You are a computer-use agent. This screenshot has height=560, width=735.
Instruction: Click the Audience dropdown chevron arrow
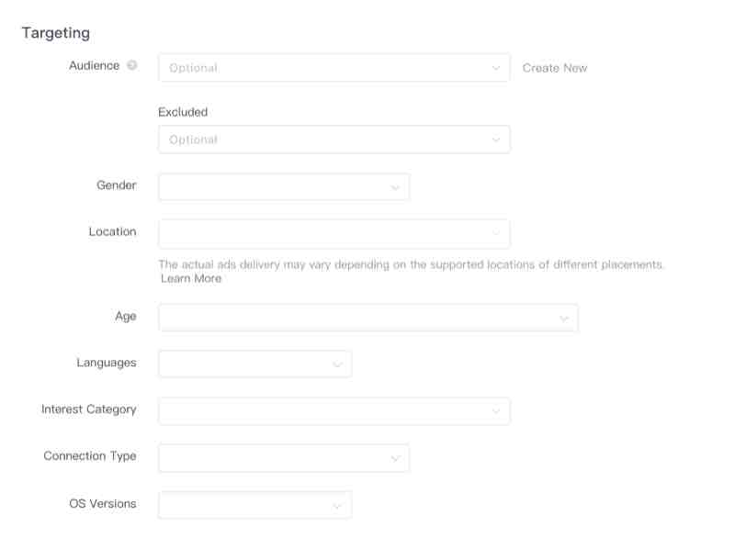(x=496, y=68)
